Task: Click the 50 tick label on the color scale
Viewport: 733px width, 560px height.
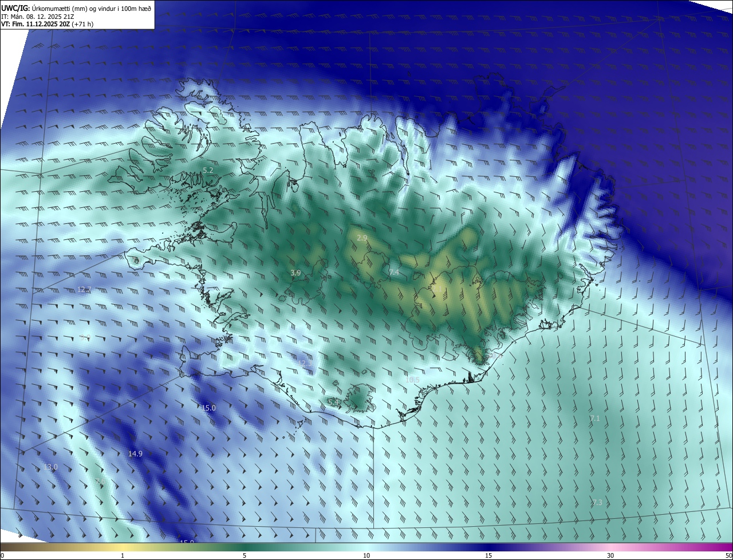Action: pyautogui.click(x=728, y=556)
